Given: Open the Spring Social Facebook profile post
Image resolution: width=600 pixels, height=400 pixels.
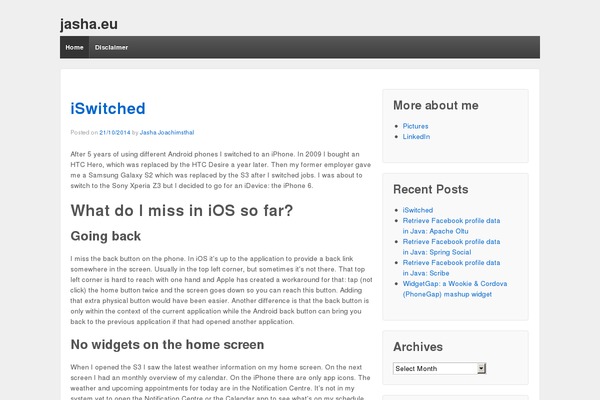Looking at the screenshot, I should tap(452, 247).
